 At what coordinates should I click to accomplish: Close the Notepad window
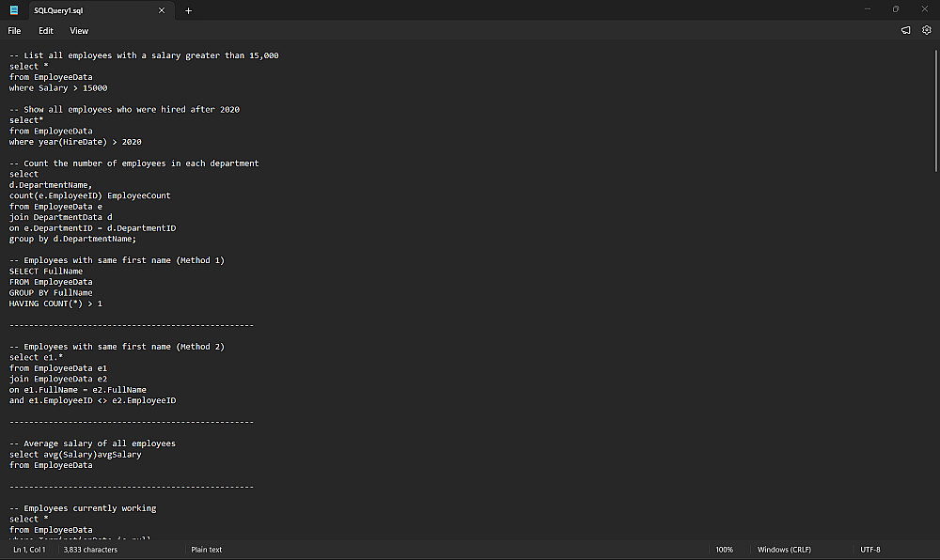click(x=924, y=9)
